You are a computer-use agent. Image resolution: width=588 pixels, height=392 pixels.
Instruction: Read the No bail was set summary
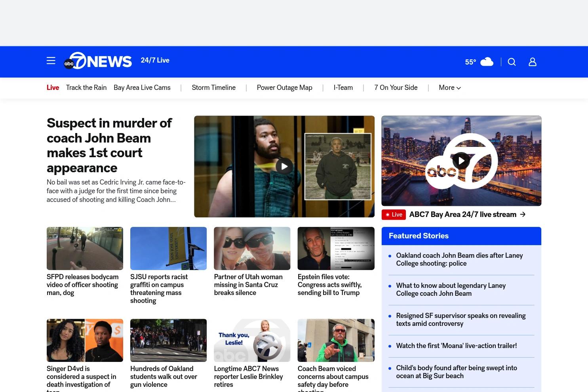pyautogui.click(x=116, y=191)
